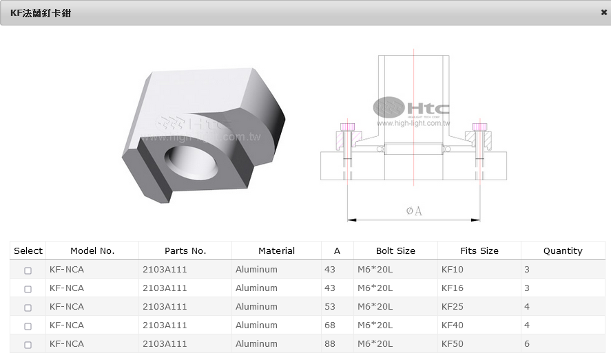The image size is (611, 364).
Task: Click the KF50 fits size cell
Action: 453,344
